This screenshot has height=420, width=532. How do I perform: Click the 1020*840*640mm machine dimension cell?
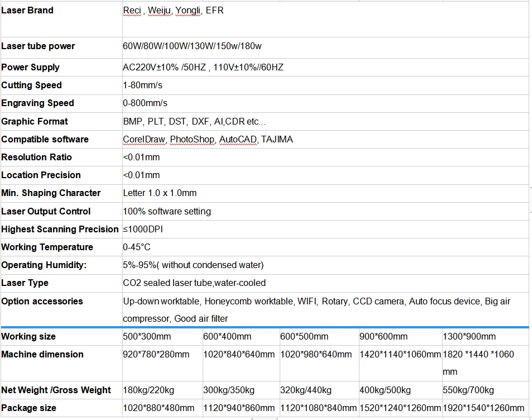pyautogui.click(x=238, y=355)
